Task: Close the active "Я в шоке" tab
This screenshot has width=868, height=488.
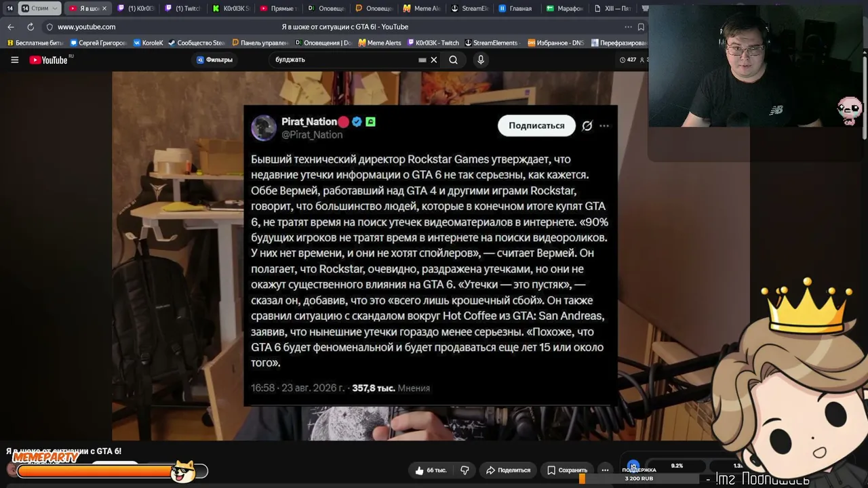Action: [x=104, y=9]
